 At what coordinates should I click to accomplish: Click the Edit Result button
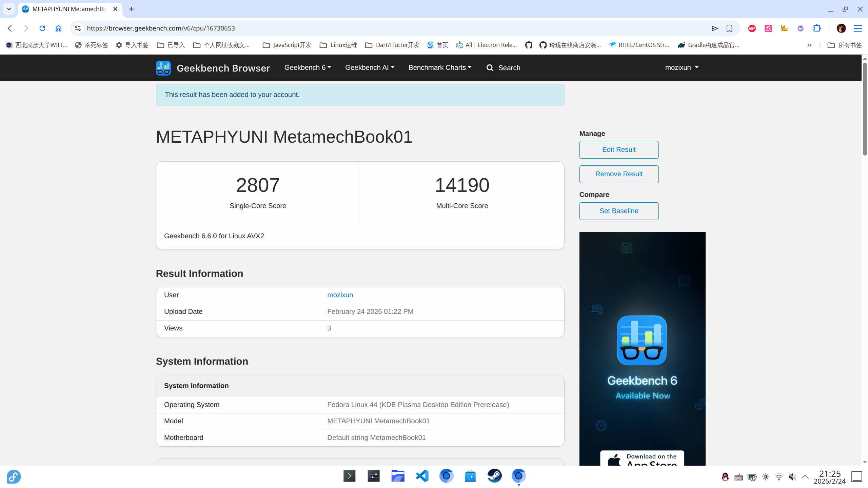click(x=619, y=149)
